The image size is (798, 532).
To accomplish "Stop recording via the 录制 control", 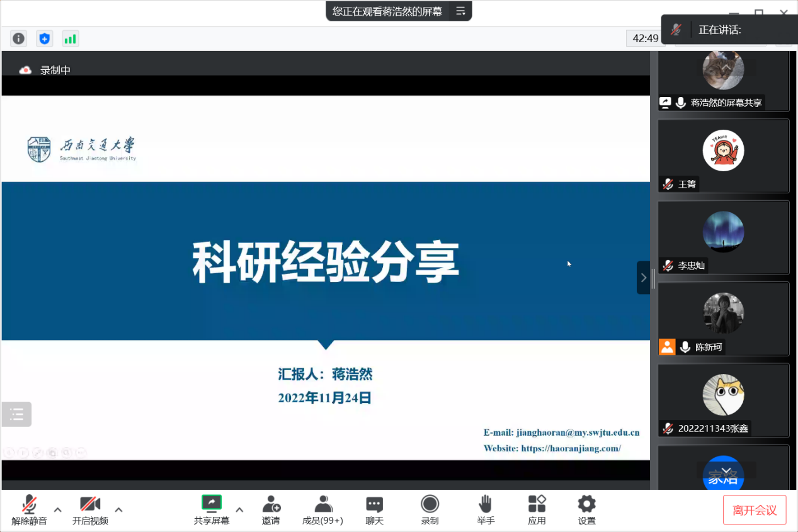I will click(x=430, y=510).
